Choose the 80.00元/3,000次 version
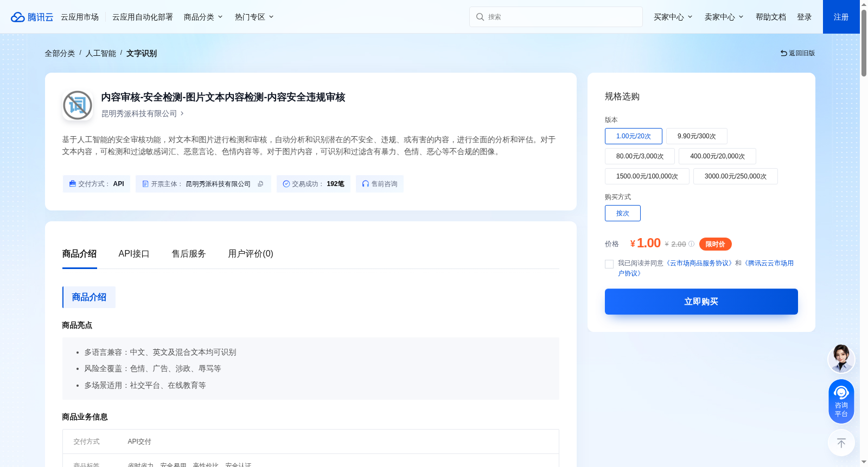 click(640, 156)
